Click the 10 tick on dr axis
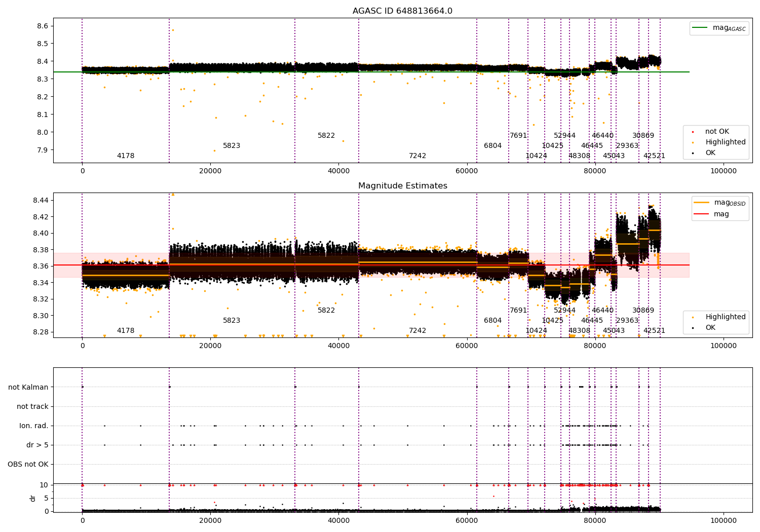 [x=44, y=485]
